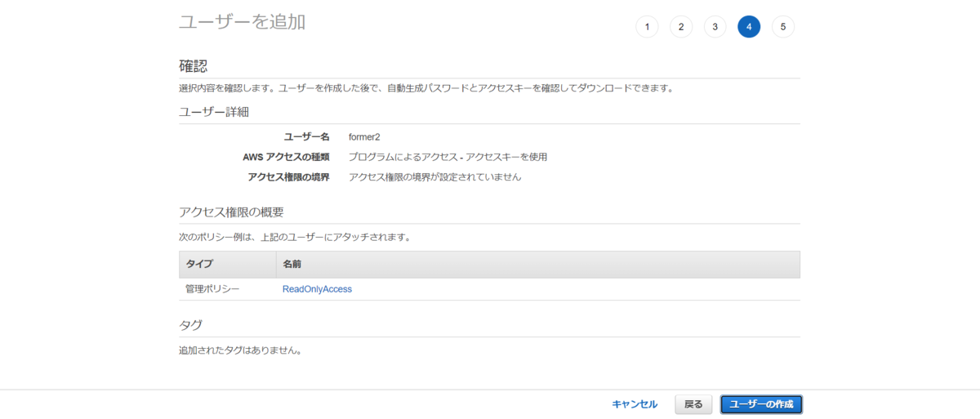This screenshot has height=419, width=980.
Task: Click the ユーザーの作成 create user button
Action: 761,404
